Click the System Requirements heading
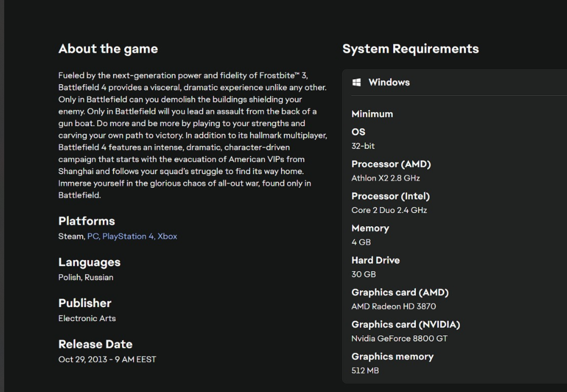This screenshot has width=567, height=392. pyautogui.click(x=410, y=49)
